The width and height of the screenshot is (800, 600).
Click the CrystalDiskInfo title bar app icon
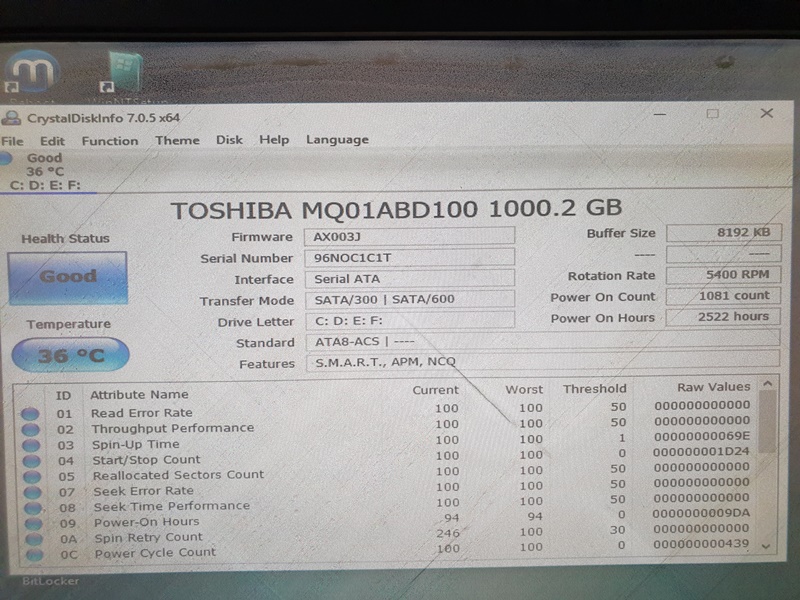11,118
